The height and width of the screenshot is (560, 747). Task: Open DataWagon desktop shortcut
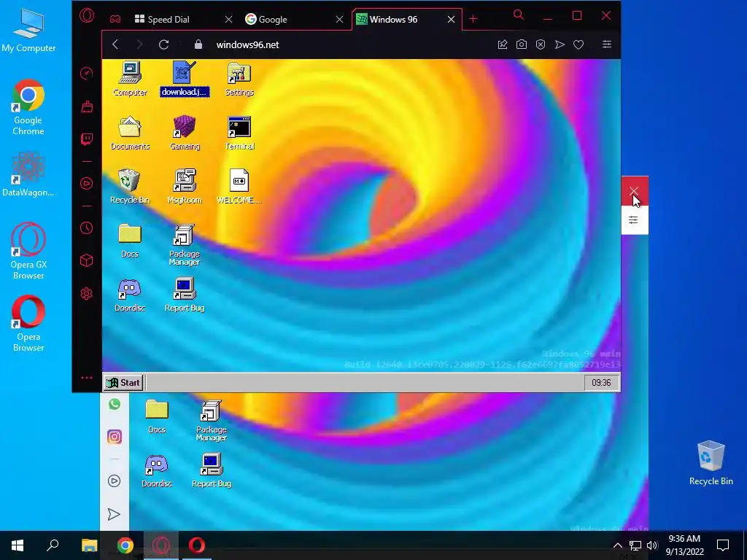28,174
